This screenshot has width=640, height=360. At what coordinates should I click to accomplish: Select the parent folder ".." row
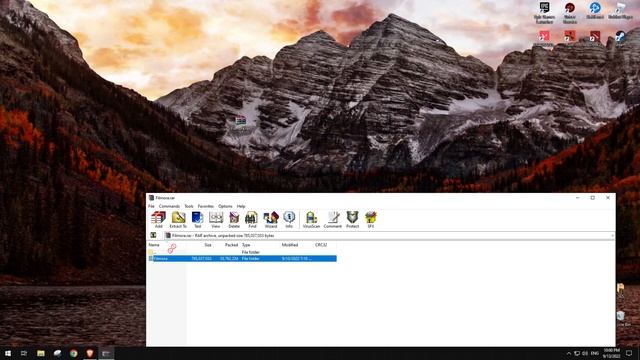tap(242, 252)
